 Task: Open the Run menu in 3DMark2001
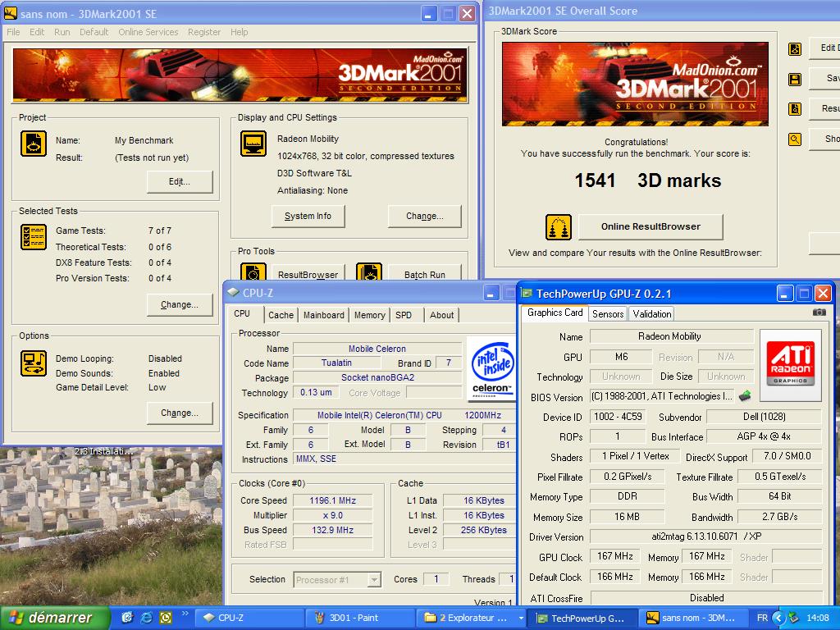(62, 32)
